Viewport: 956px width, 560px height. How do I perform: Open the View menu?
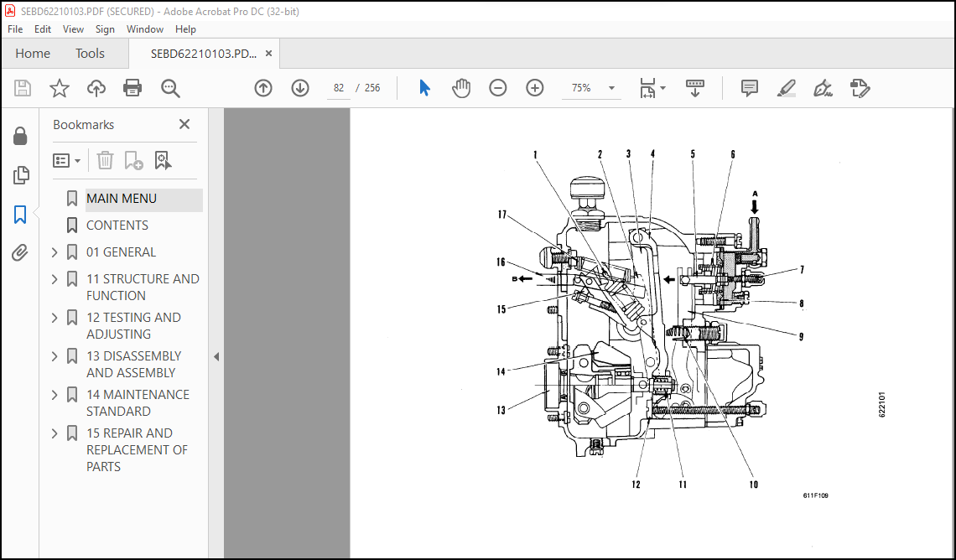73,29
